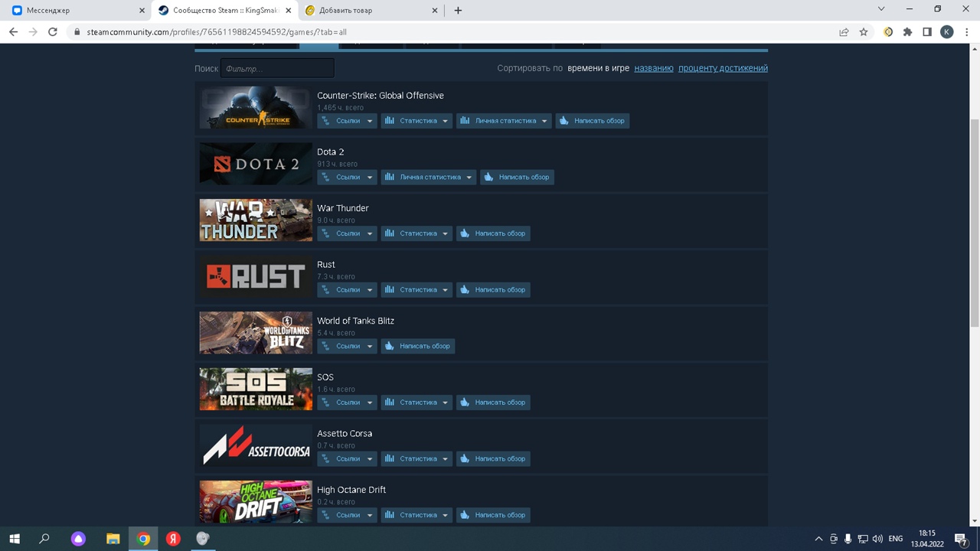Click the address bar URL
Screen dimensions: 980x551
click(217, 32)
